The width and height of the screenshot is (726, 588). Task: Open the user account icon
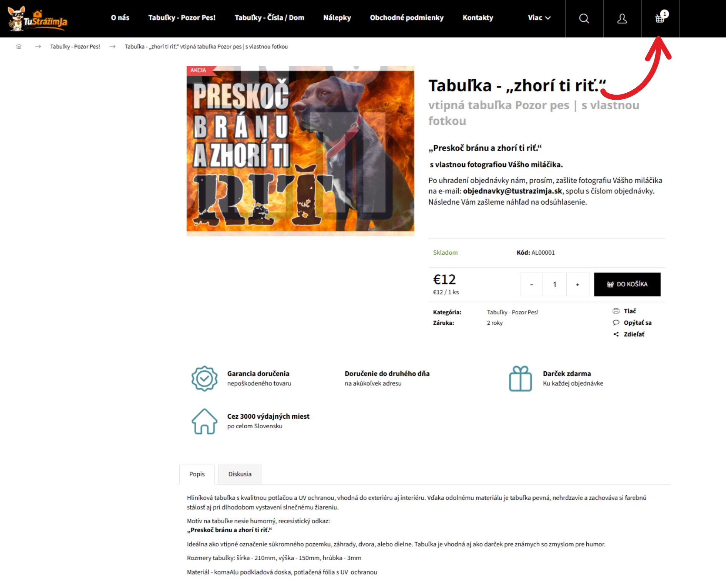(x=622, y=18)
